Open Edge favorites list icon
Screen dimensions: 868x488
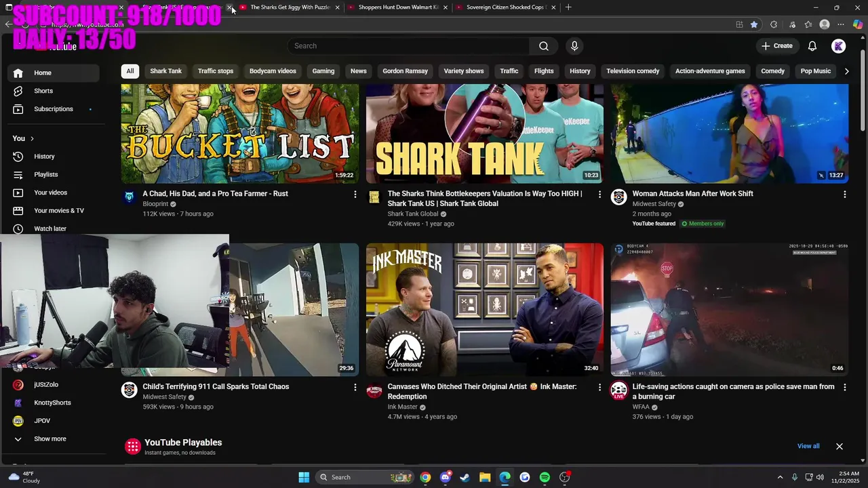click(808, 24)
